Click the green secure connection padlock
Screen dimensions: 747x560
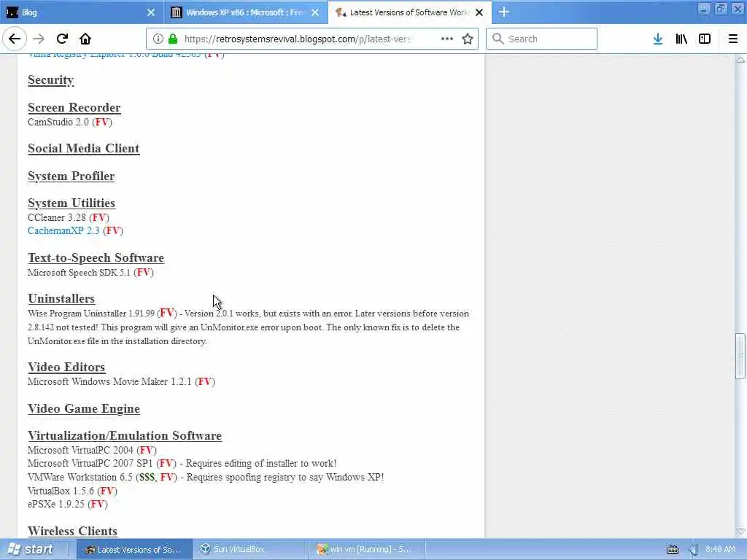pyautogui.click(x=173, y=39)
